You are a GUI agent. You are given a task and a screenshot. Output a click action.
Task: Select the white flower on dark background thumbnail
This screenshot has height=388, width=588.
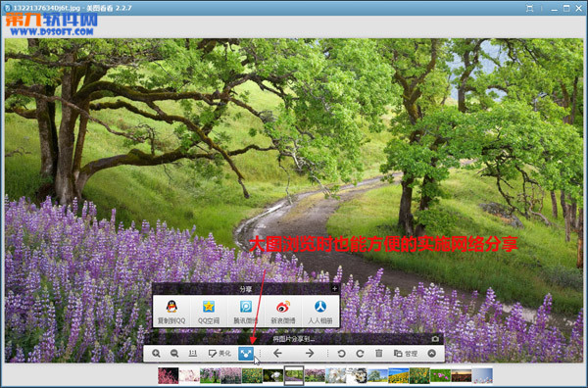point(272,375)
